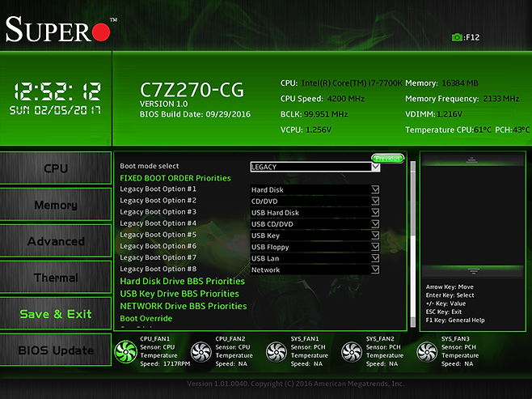This screenshot has width=532, height=399.
Task: Click the SUN 02/05/2017 date display
Action: click(55, 110)
